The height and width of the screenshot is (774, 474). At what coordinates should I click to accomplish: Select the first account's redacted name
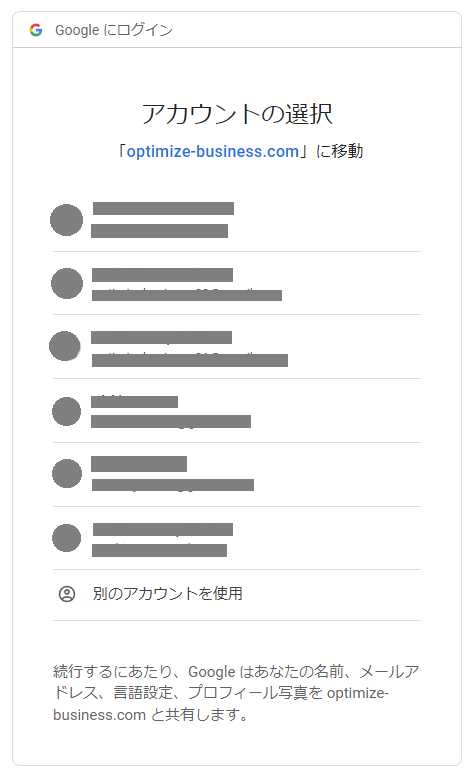(x=163, y=208)
